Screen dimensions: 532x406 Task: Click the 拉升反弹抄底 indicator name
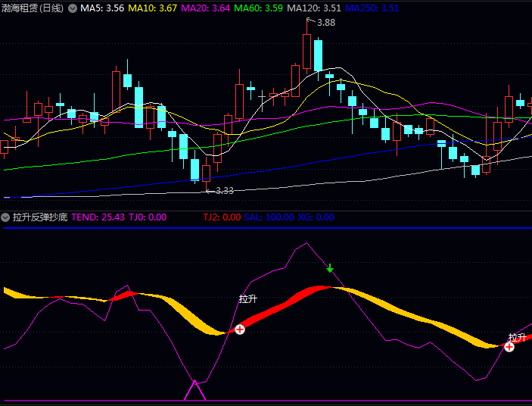[41, 217]
